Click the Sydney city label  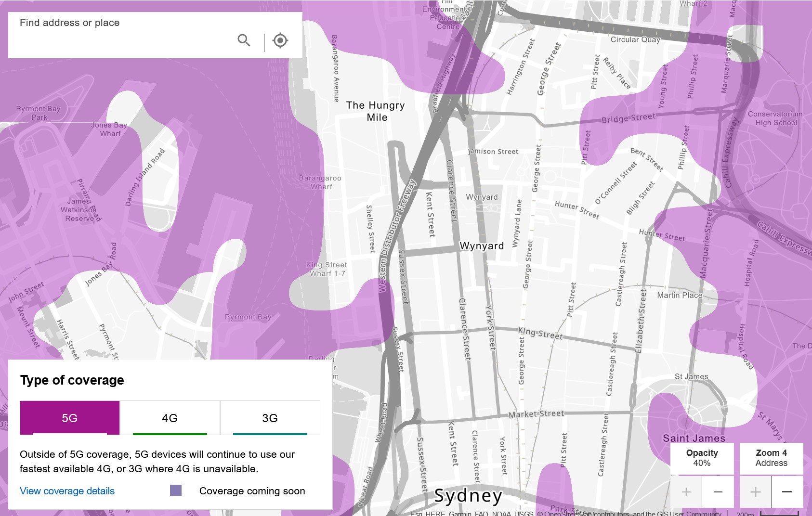pos(468,495)
